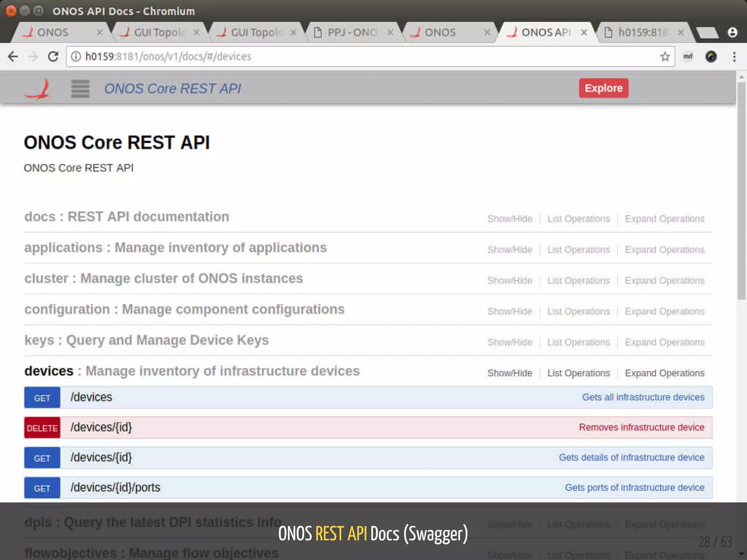Click Show/Hide for the cluster section
The height and width of the screenshot is (560, 747).
(x=510, y=280)
